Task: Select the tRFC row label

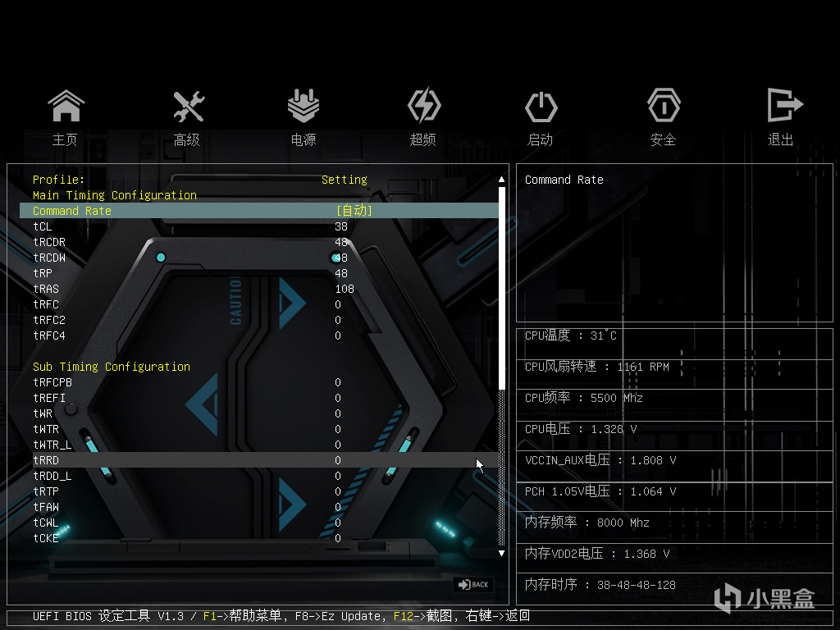Action: (x=46, y=304)
